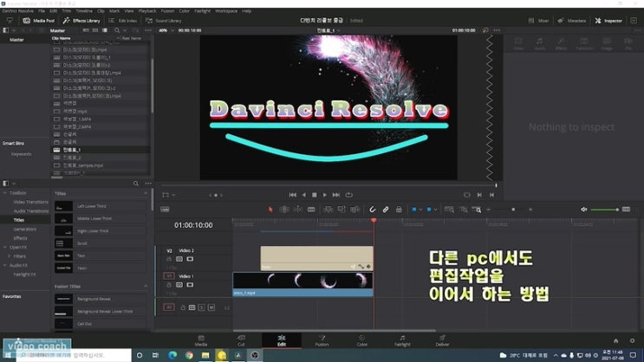The image size is (644, 362).
Task: Open the Mixer panel
Action: (x=539, y=21)
